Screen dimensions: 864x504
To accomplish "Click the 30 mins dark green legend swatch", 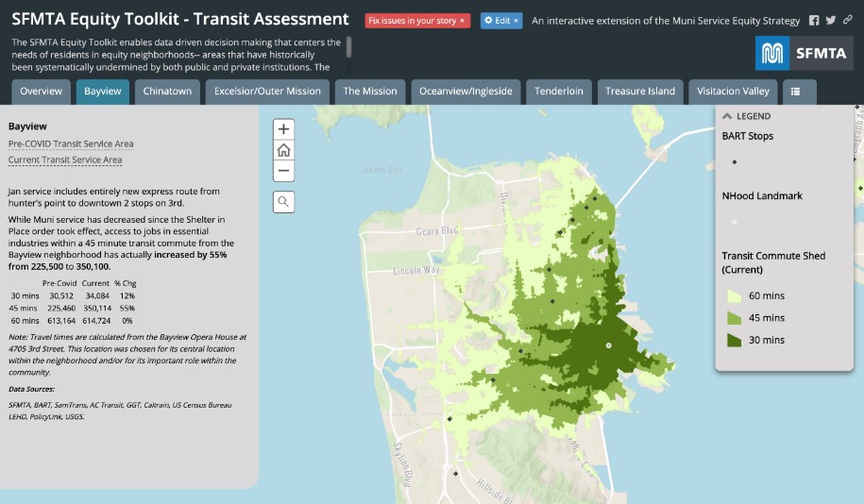I will tap(735, 340).
